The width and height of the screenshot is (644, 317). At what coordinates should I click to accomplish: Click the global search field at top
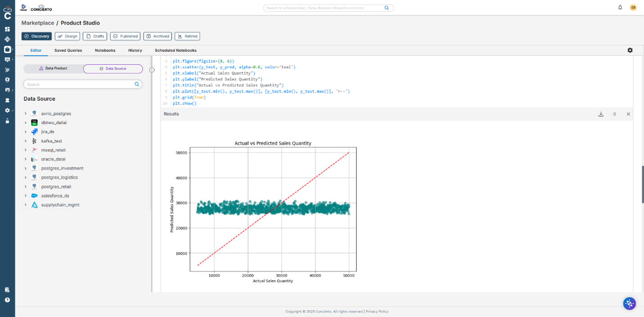coord(325,8)
